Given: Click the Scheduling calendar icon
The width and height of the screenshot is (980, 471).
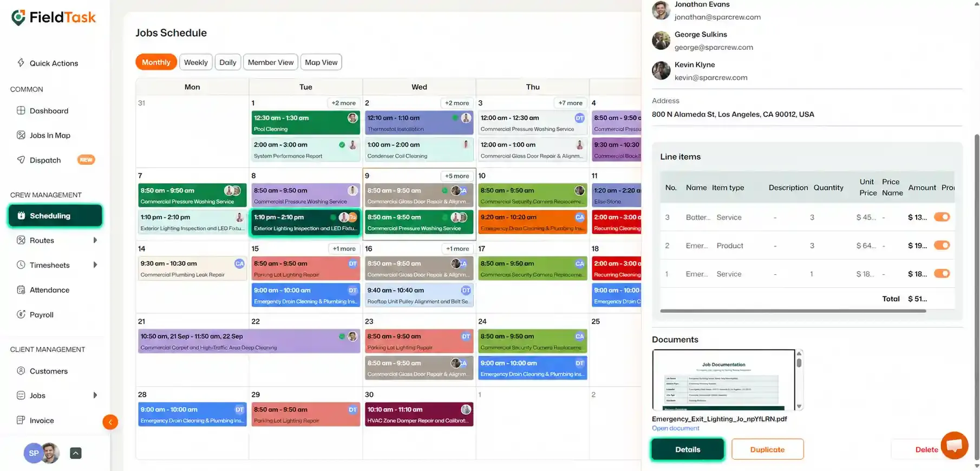Looking at the screenshot, I should pos(21,216).
